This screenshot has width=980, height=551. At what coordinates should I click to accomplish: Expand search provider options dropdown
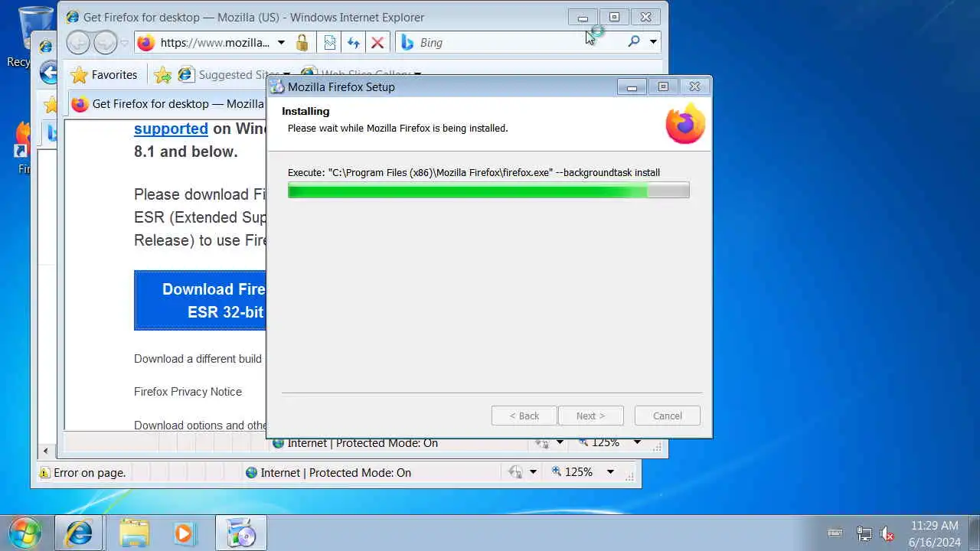[653, 42]
